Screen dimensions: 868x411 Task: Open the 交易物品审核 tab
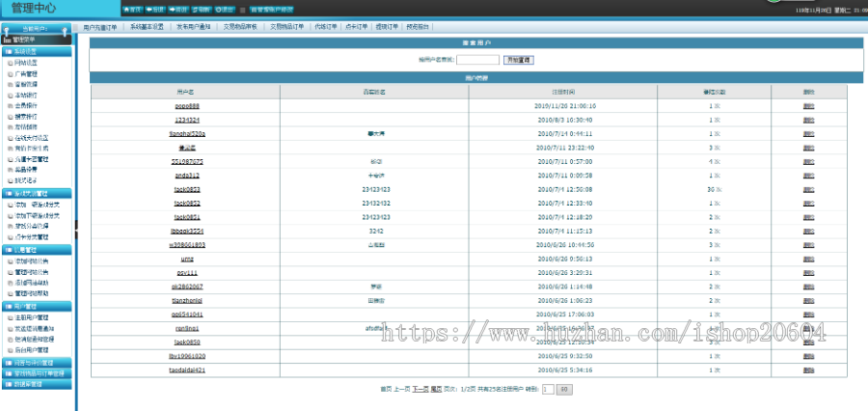tap(240, 27)
